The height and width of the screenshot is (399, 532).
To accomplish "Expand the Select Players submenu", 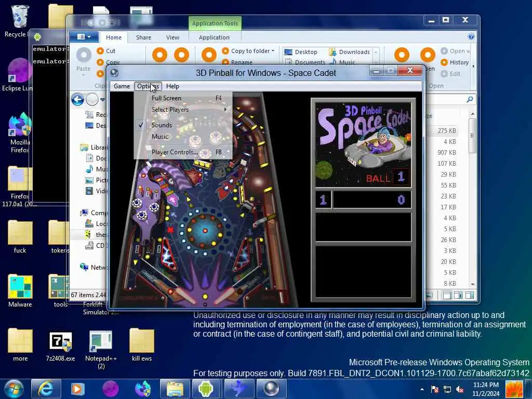I will pyautogui.click(x=183, y=110).
